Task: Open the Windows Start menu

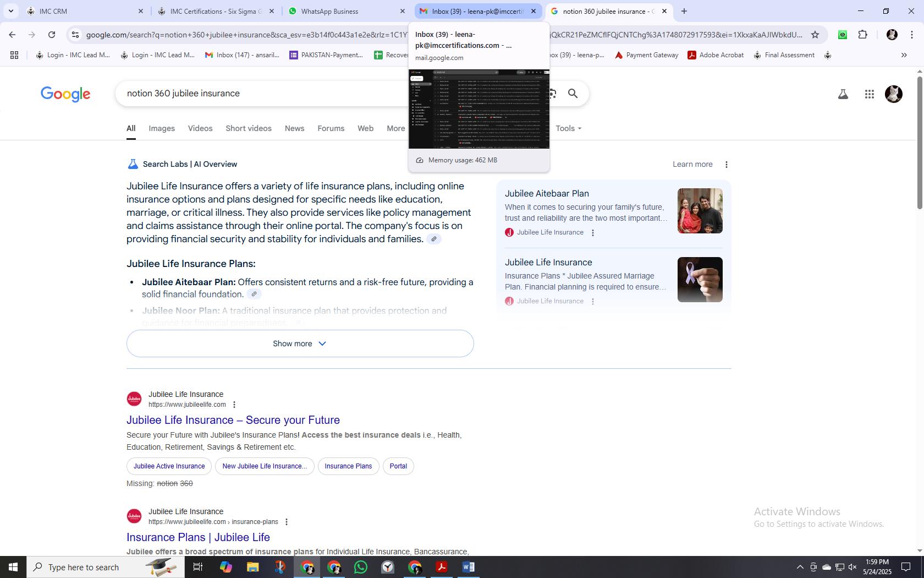Action: 13,567
